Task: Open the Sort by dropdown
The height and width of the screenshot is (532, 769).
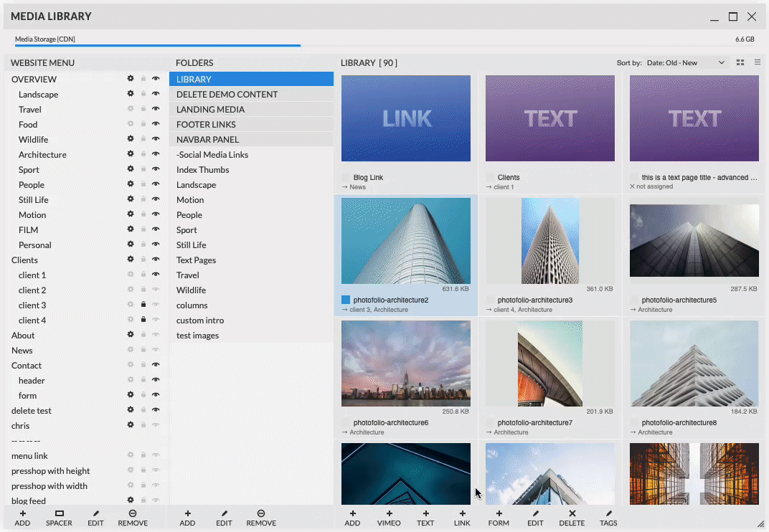Action: (x=686, y=63)
